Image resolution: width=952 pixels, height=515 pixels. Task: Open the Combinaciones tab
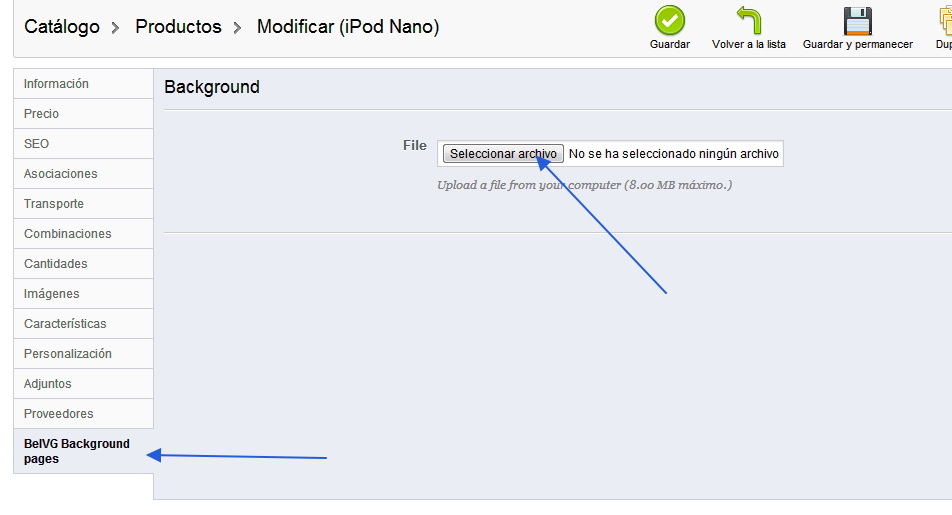pyautogui.click(x=67, y=234)
